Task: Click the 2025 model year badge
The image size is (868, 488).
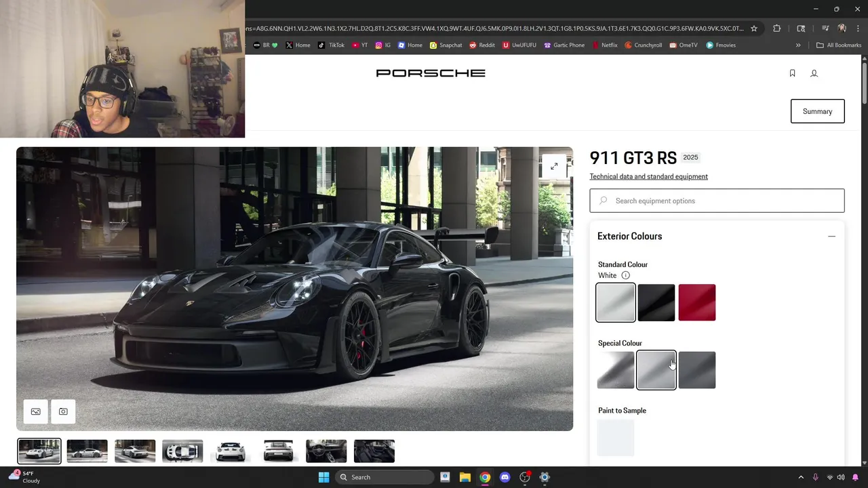Action: tap(690, 157)
